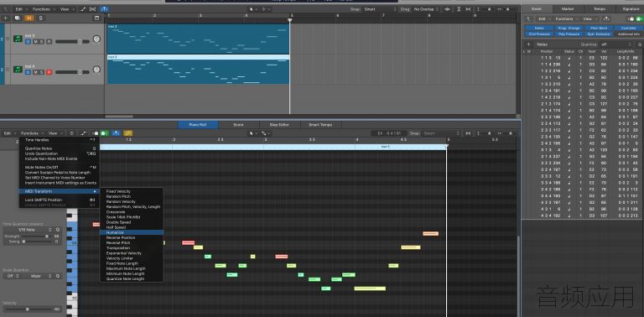Image resolution: width=644 pixels, height=317 pixels.
Task: Switch to Marker tab
Action: click(x=568, y=9)
